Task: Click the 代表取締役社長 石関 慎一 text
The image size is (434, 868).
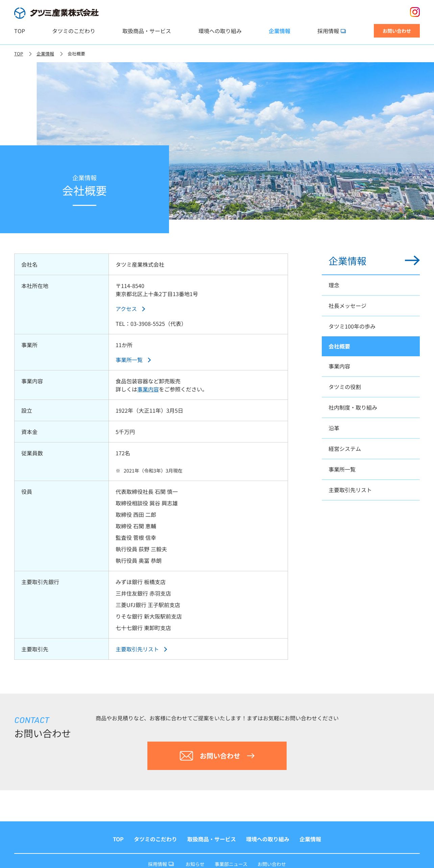Action: coord(147,492)
